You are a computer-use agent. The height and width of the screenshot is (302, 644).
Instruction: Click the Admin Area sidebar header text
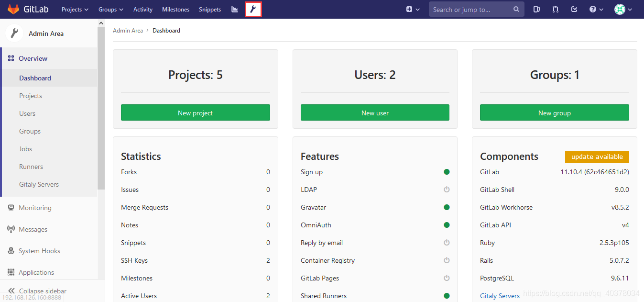click(x=46, y=34)
